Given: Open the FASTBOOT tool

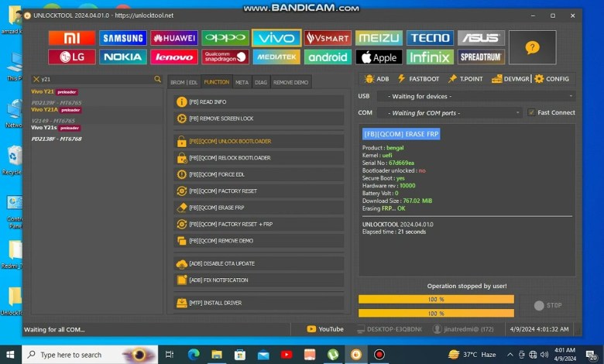Looking at the screenshot, I should [418, 78].
